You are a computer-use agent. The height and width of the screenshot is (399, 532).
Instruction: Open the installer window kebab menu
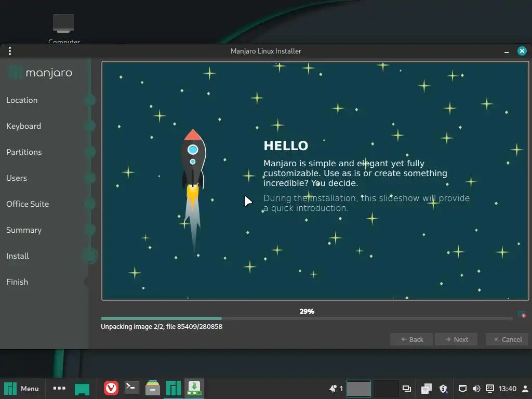[x=10, y=51]
